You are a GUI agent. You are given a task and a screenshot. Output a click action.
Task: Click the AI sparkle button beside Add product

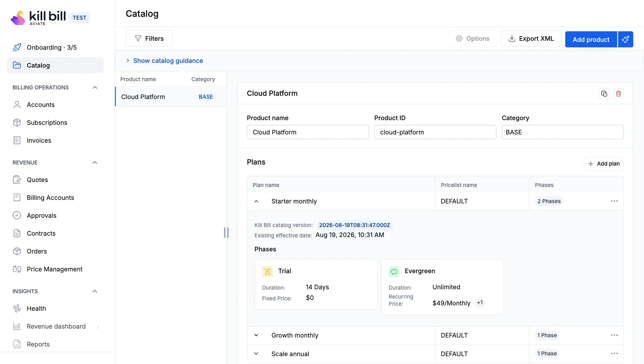[x=625, y=39]
